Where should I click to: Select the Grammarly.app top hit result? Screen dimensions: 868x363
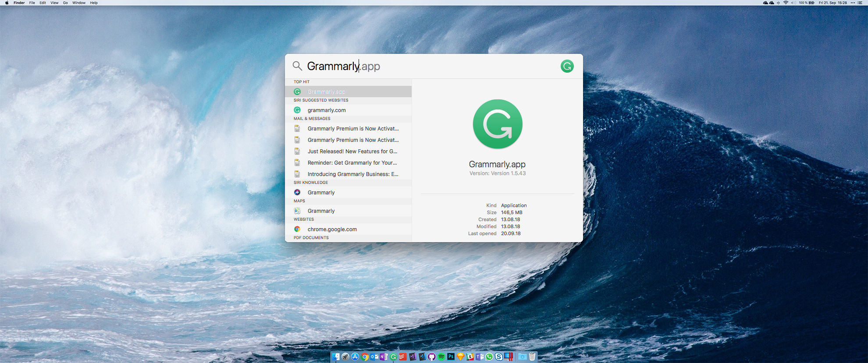[349, 92]
